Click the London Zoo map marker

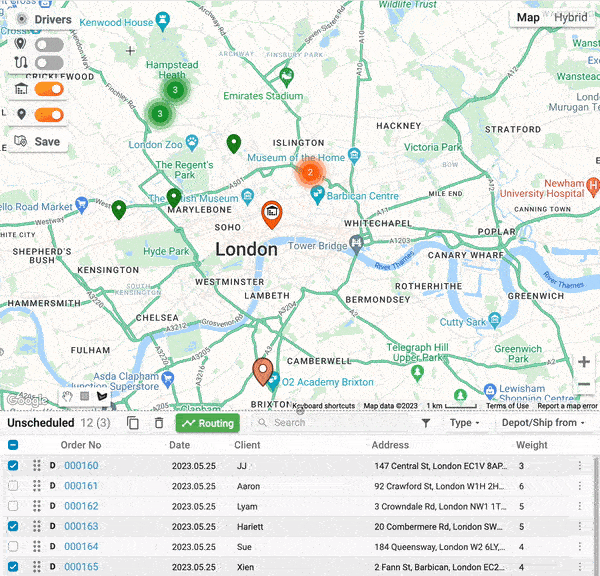(192, 143)
